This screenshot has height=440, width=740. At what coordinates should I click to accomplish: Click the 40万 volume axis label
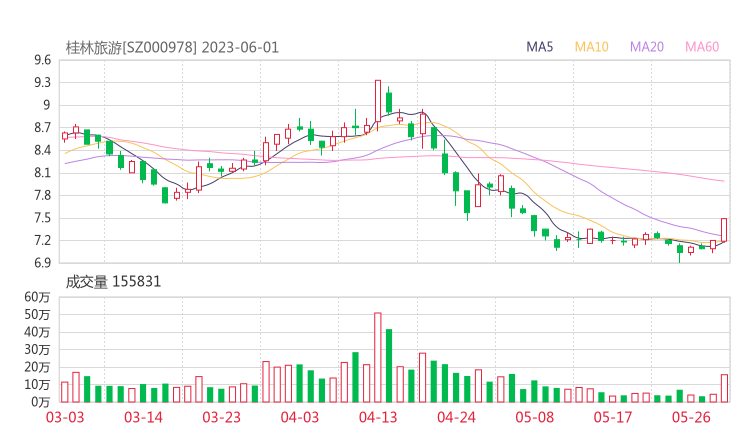pos(37,332)
